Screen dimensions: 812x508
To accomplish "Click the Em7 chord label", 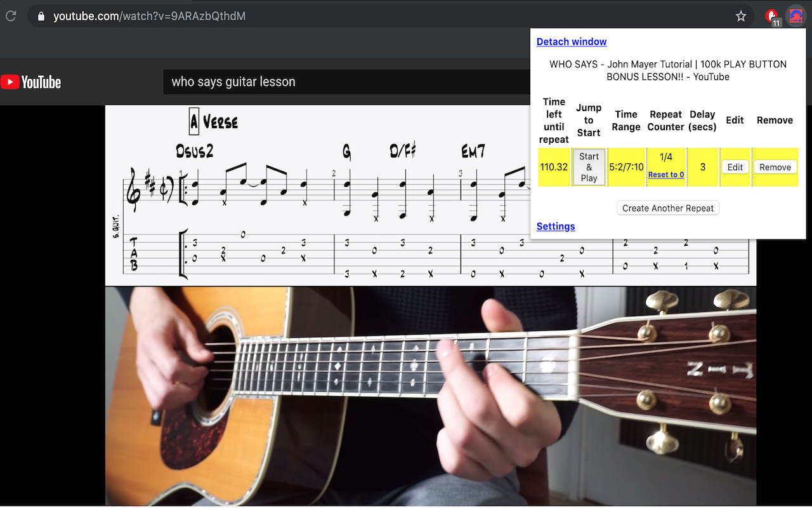I will point(473,151).
